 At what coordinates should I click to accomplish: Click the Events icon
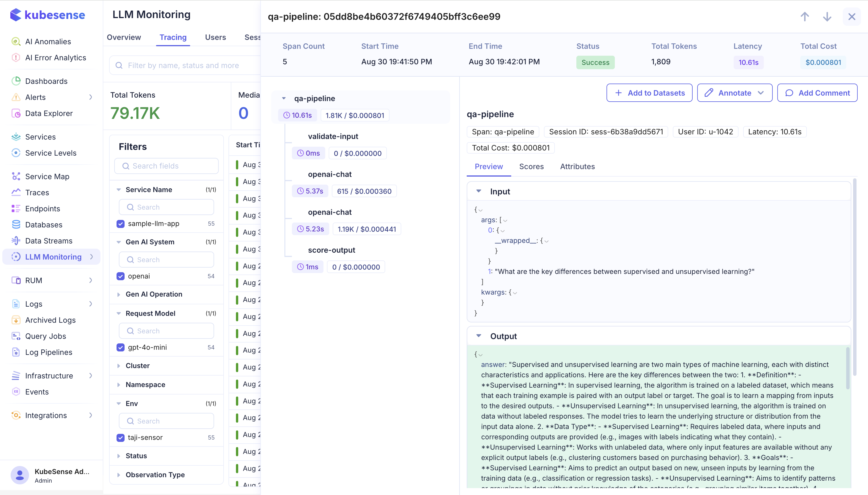coord(15,392)
